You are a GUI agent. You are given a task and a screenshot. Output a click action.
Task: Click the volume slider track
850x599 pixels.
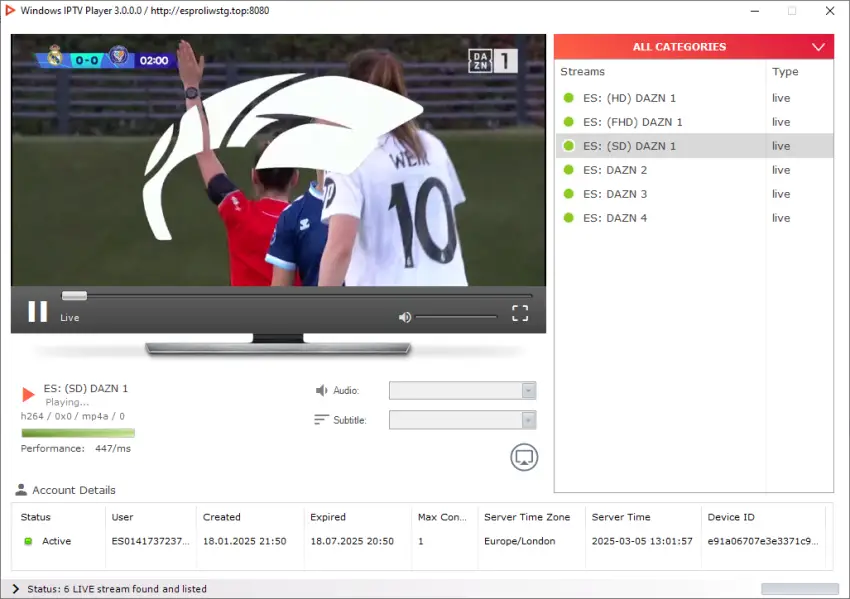click(x=456, y=317)
